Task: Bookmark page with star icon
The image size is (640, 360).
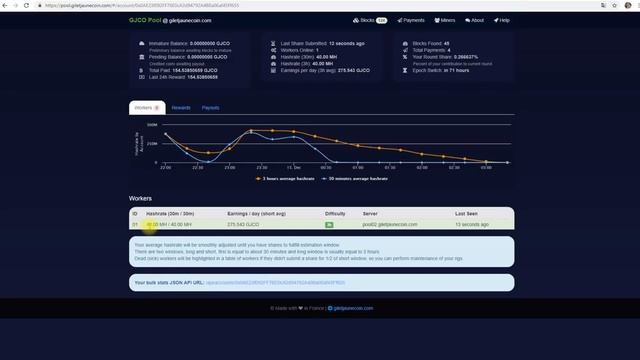Action: (x=614, y=5)
